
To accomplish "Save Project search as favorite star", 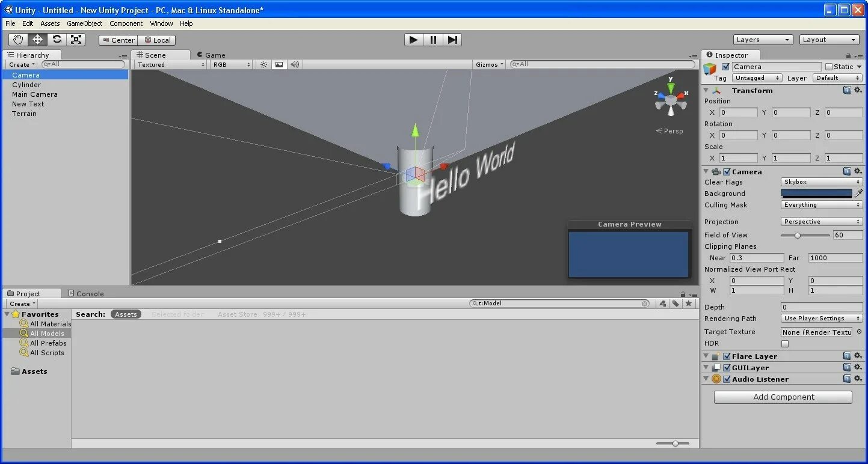I will click(x=689, y=304).
